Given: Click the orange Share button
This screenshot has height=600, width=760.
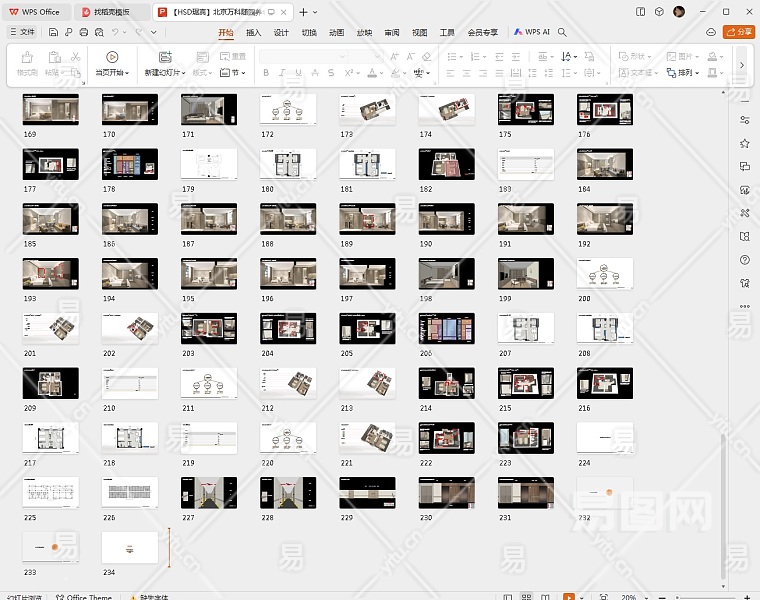Looking at the screenshot, I should pyautogui.click(x=739, y=32).
